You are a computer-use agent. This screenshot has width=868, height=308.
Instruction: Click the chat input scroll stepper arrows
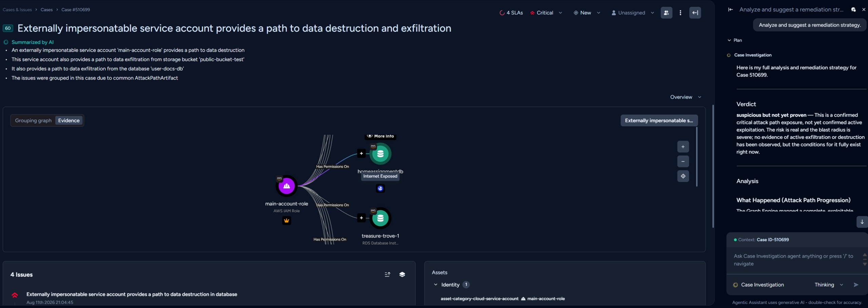pyautogui.click(x=864, y=259)
